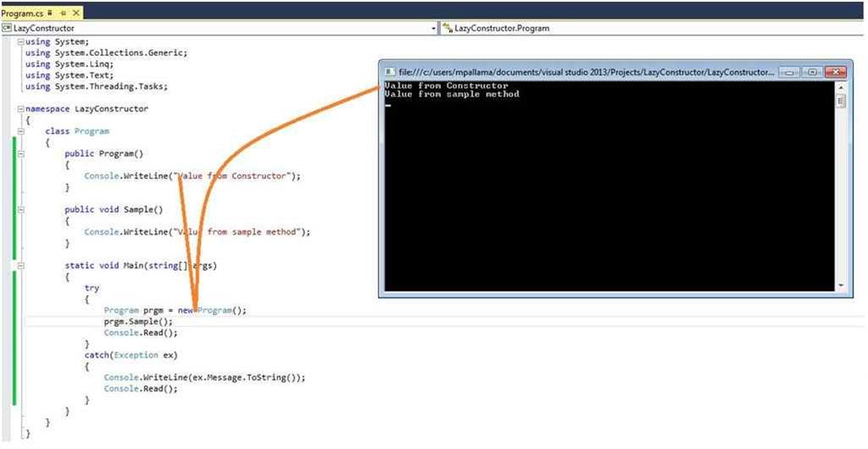Collapse the class Program outline
Viewport: 868px width, 449px height.
pos(21,131)
